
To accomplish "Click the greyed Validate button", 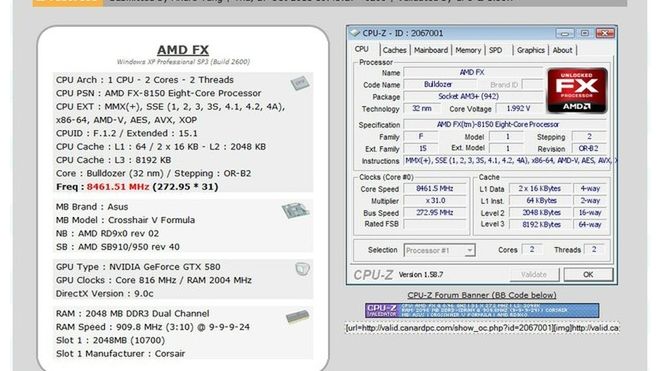I will (x=534, y=275).
